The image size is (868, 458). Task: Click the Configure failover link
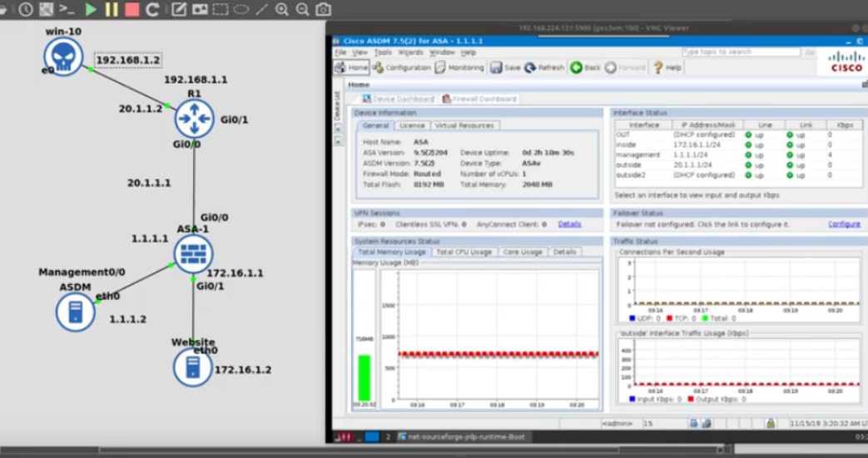point(843,224)
